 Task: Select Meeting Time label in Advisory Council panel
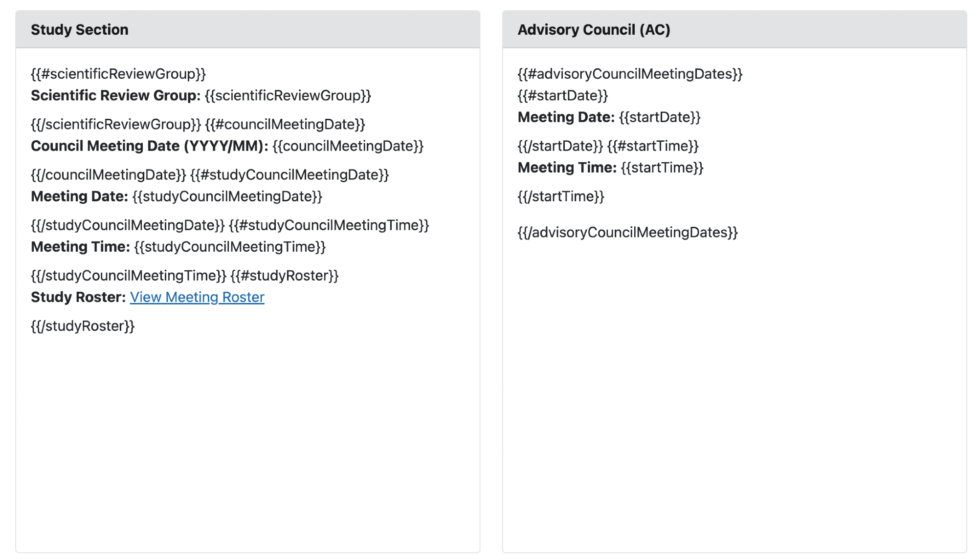coord(567,168)
